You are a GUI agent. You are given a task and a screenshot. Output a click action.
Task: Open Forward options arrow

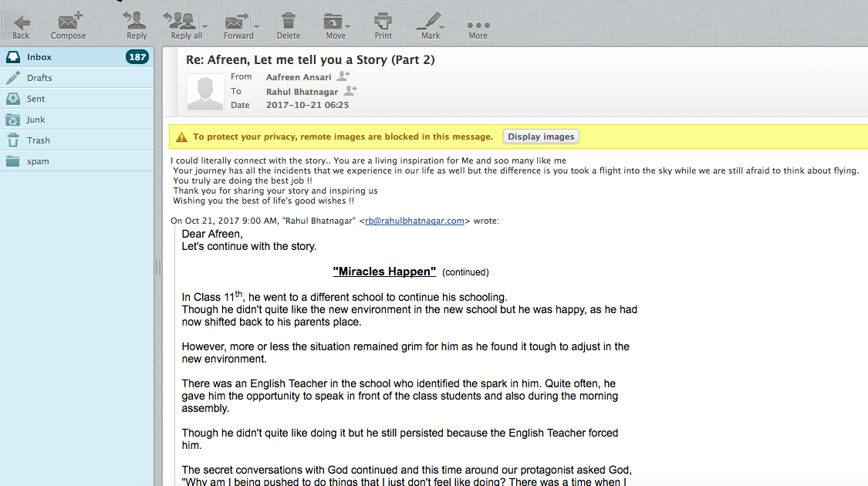pyautogui.click(x=257, y=26)
